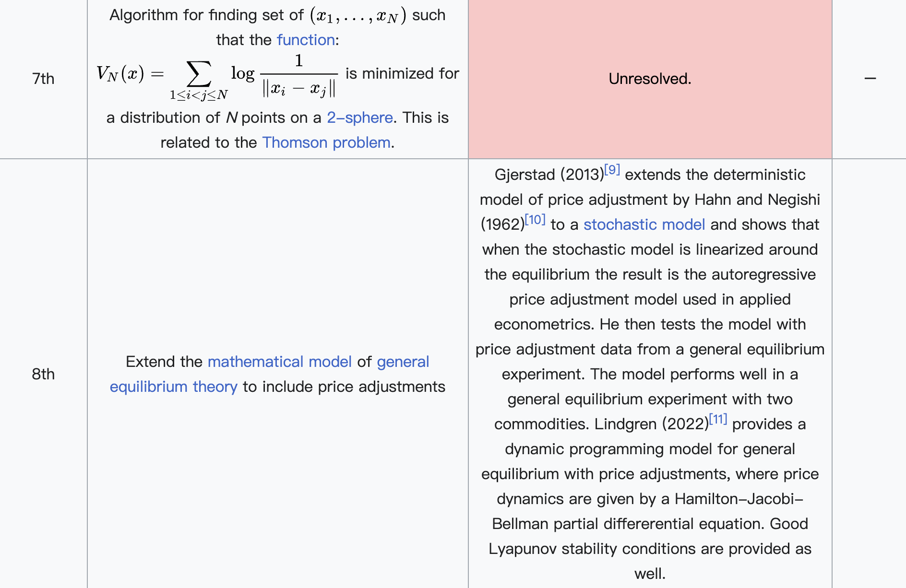Follow the '2-sphere' link

(359, 118)
